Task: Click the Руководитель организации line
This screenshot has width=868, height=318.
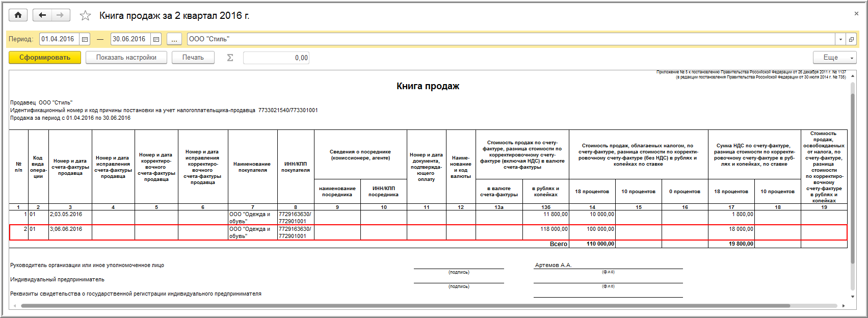Action: [x=87, y=265]
